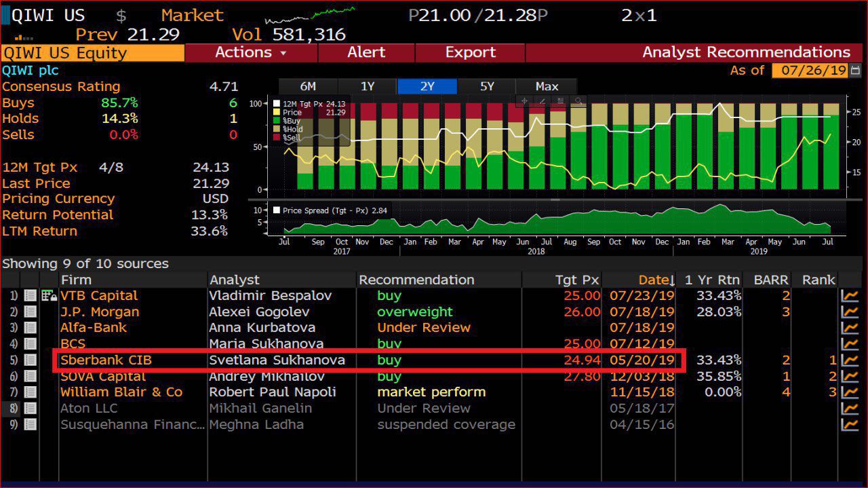This screenshot has width=868, height=488.
Task: Open the report icon for Sberbank CIB
Action: pos(30,360)
